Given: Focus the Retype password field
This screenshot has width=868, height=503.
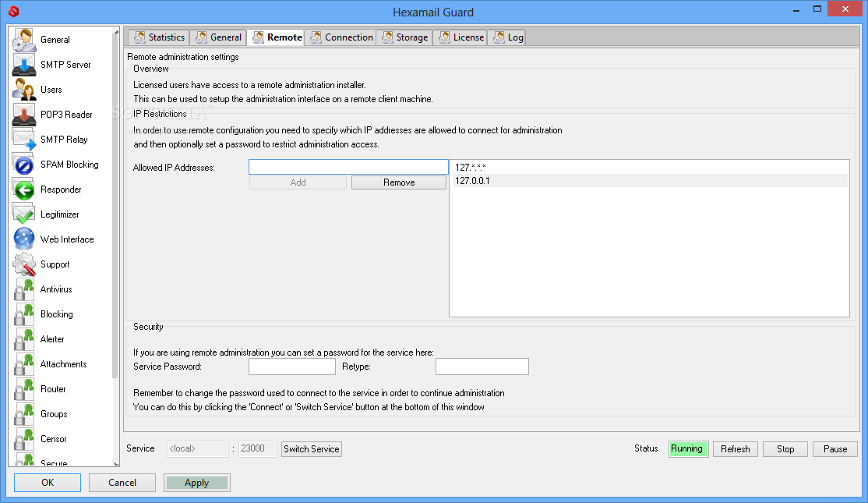Looking at the screenshot, I should click(482, 367).
